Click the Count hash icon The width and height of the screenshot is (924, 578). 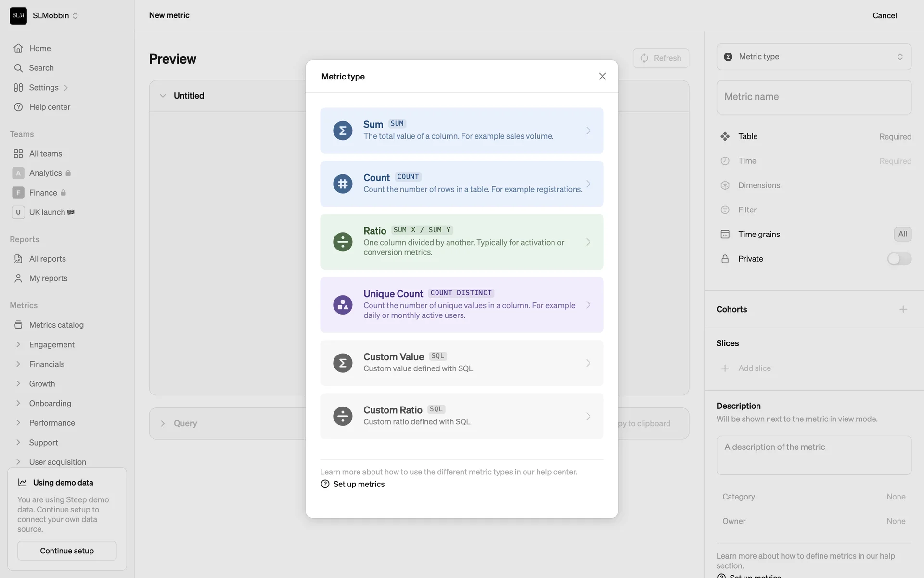(343, 184)
